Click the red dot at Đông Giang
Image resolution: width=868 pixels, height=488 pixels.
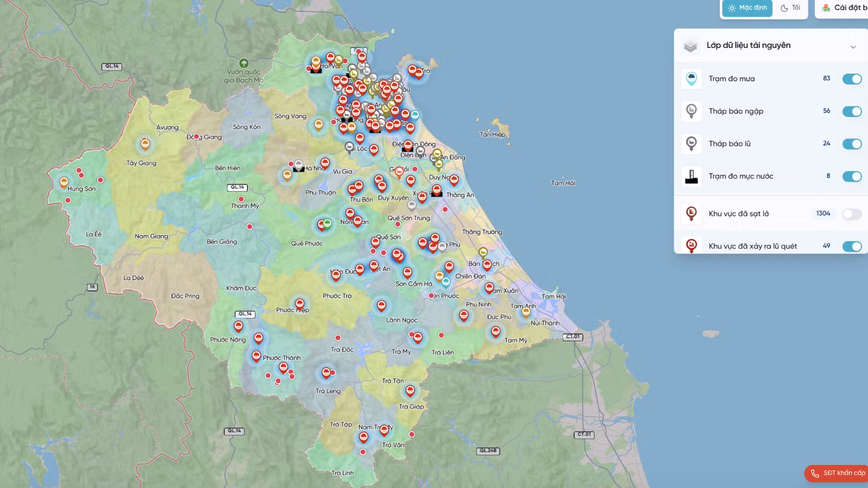[x=197, y=136]
